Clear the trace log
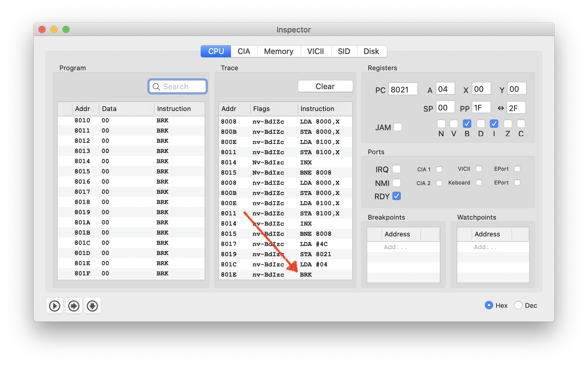 325,86
